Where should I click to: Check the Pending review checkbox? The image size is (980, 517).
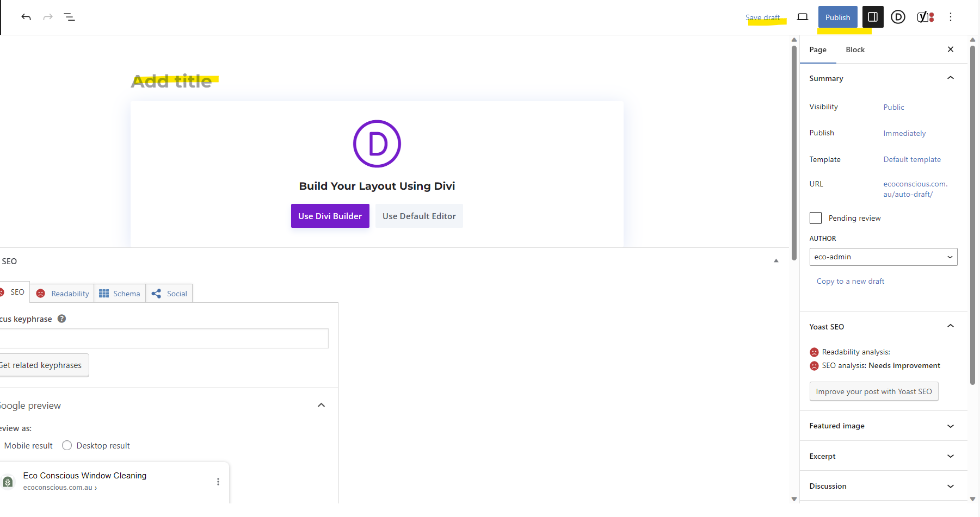[x=816, y=218]
